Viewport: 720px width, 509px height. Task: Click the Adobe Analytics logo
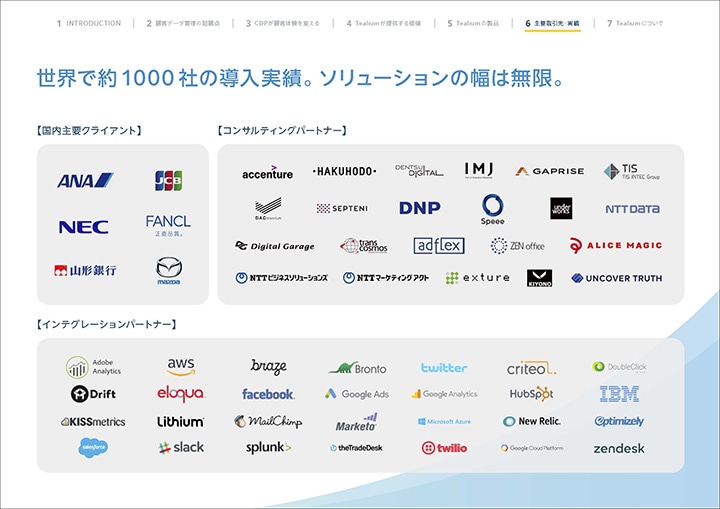coord(93,367)
